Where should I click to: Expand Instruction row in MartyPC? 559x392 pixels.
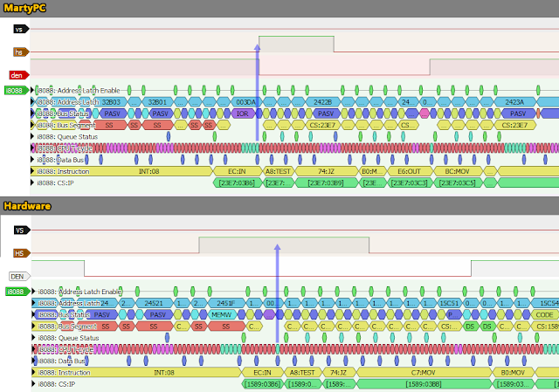click(x=32, y=171)
